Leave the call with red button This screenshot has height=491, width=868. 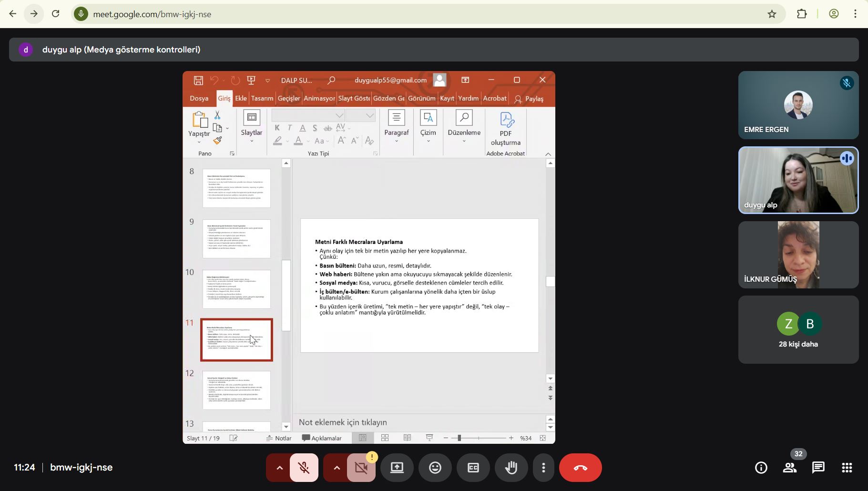pyautogui.click(x=580, y=468)
